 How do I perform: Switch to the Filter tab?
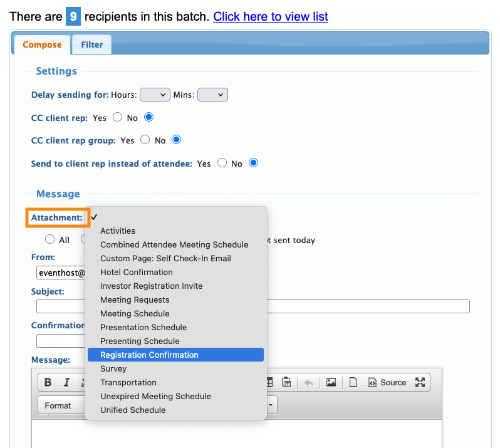coord(91,45)
